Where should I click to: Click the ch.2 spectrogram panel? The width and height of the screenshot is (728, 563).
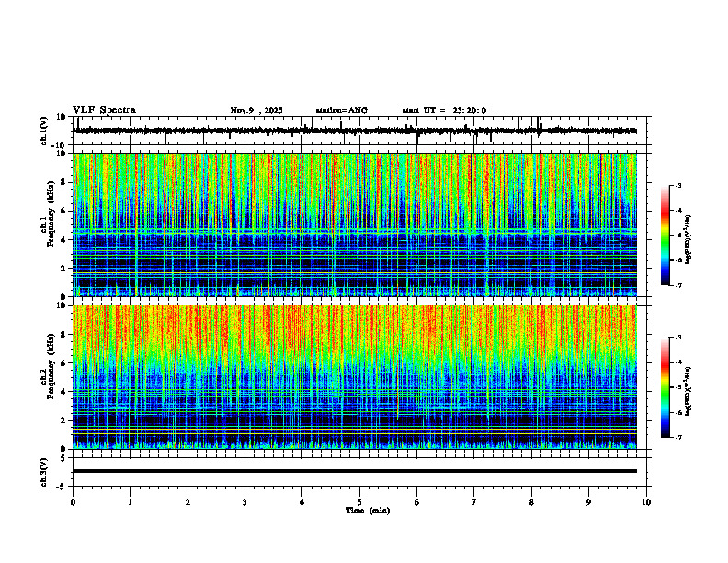coord(355,377)
